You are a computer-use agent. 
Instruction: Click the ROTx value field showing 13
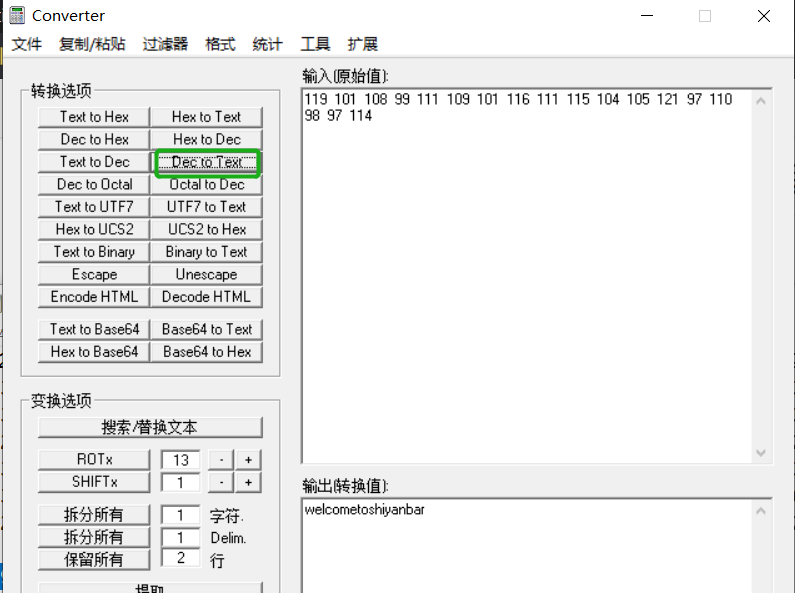180,460
